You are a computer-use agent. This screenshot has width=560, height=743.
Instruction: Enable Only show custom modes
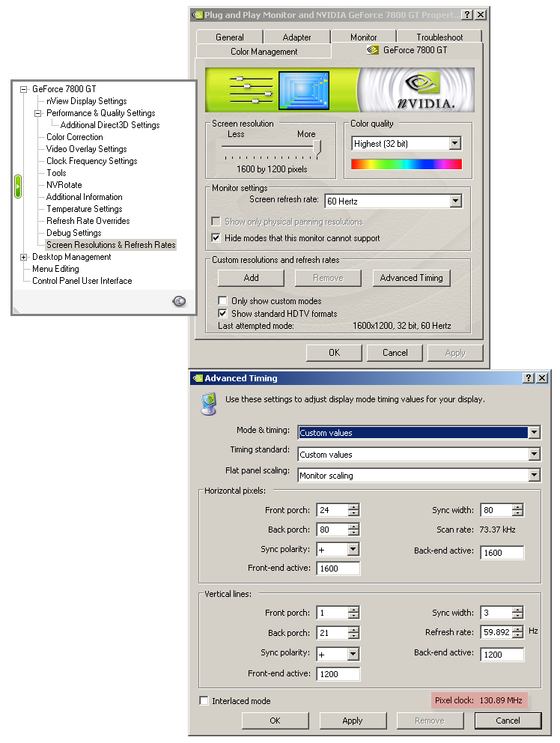tap(222, 300)
